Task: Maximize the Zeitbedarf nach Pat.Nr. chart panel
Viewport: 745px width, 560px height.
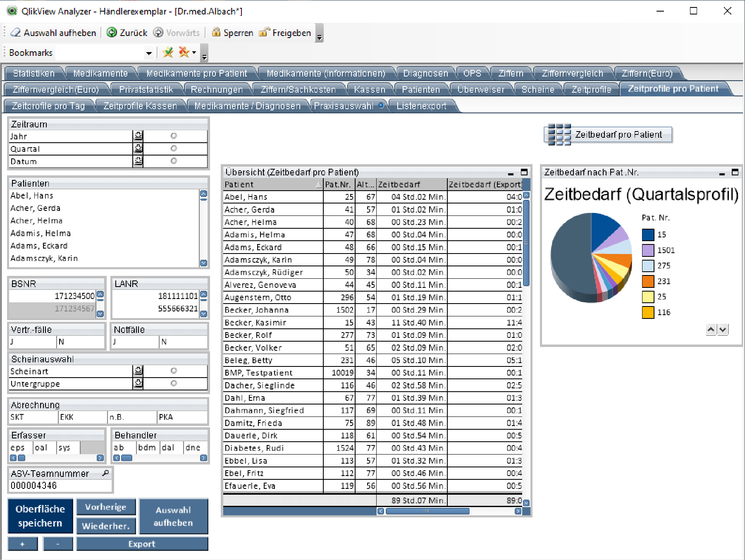Action: coord(735,172)
